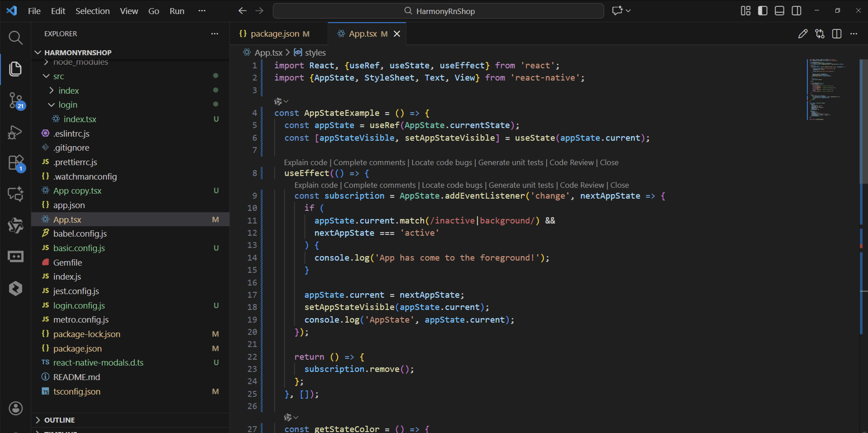Click the HarmonyRnShop command center search box

(x=438, y=11)
